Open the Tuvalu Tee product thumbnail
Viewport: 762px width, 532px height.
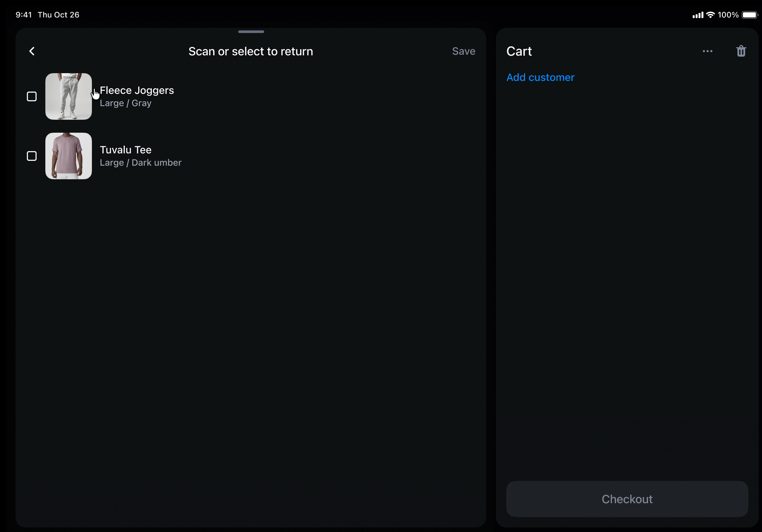[x=68, y=156]
